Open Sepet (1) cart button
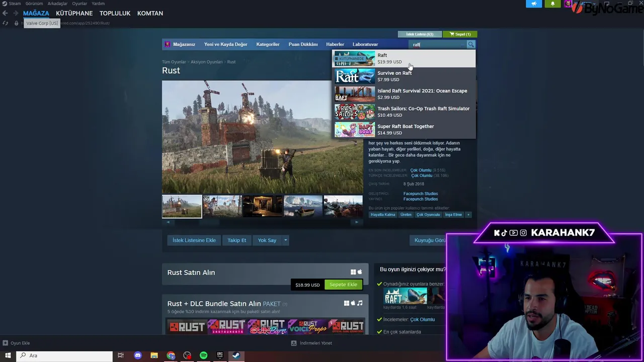Screen dimensions: 644x362 coord(460,34)
